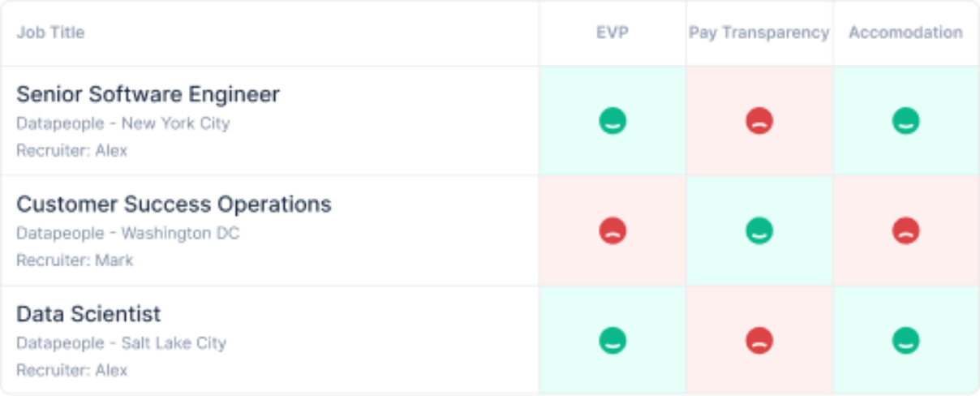
Task: Click green smiley for Senior Software Engineer EVP
Action: click(612, 122)
